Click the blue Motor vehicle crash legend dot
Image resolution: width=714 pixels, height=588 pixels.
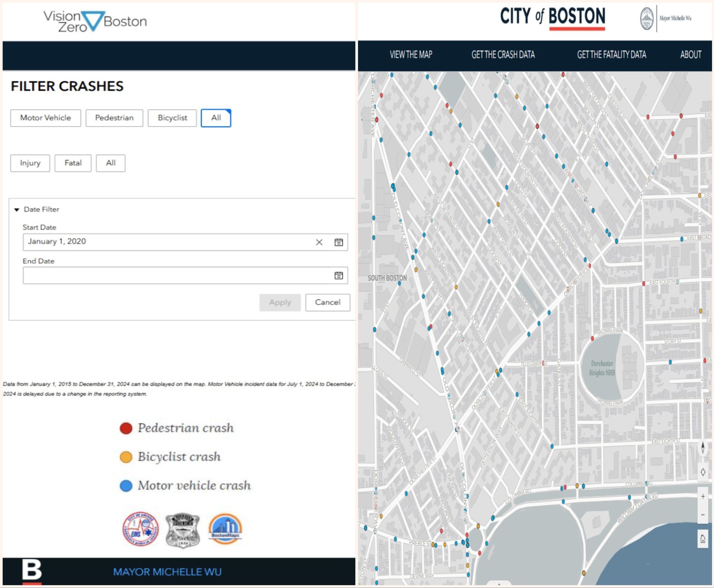click(126, 486)
